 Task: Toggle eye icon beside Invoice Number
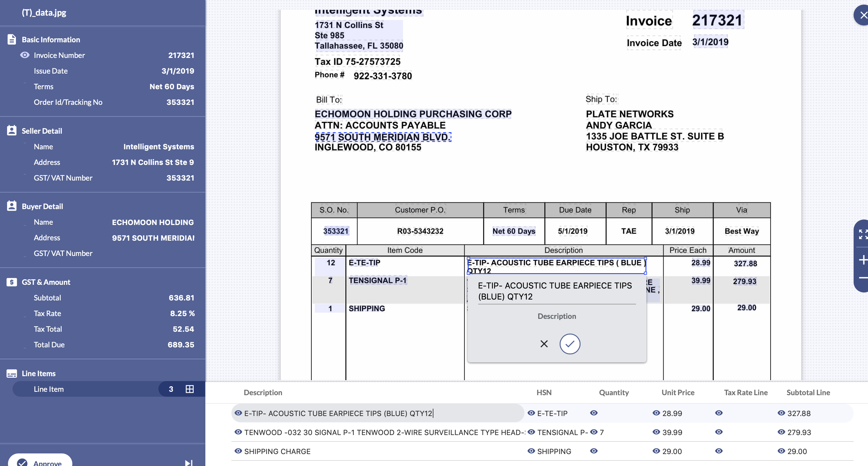pyautogui.click(x=25, y=55)
